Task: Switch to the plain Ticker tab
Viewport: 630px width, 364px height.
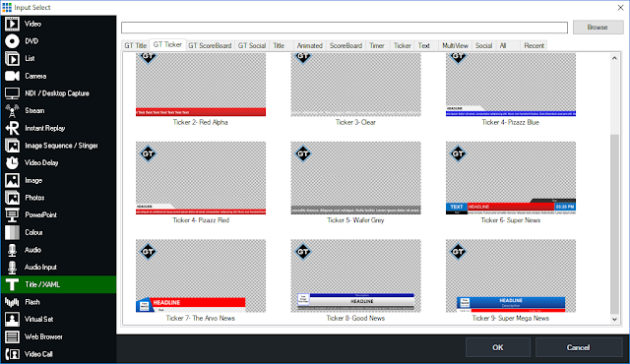Action: tap(403, 46)
